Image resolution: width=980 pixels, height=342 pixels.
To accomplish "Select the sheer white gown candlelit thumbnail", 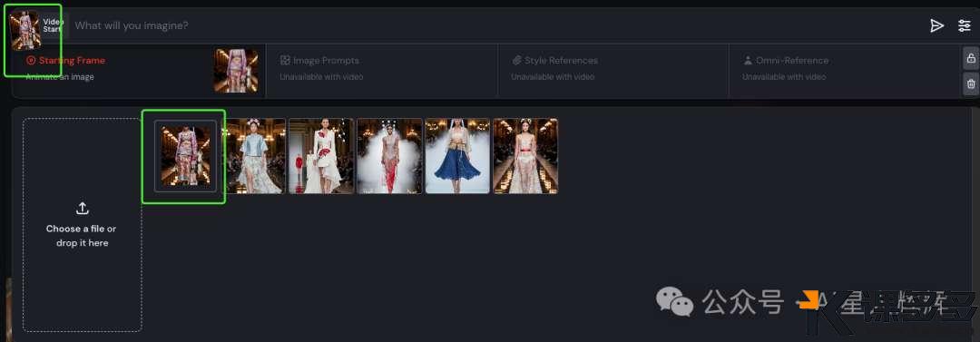I will (525, 156).
